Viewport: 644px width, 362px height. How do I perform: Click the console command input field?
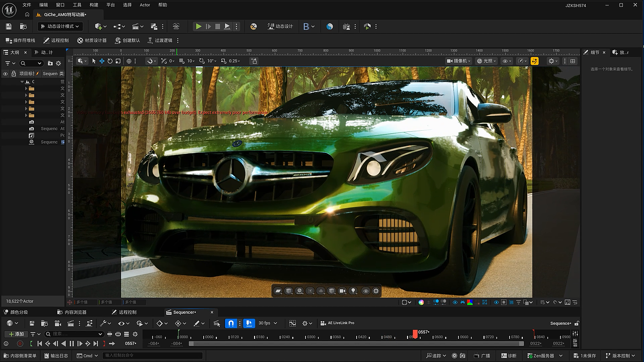point(152,355)
